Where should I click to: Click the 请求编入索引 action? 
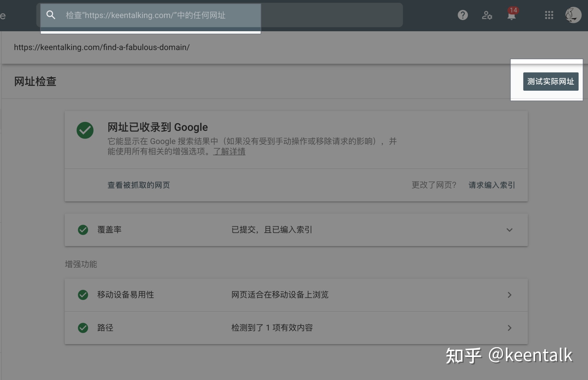491,185
